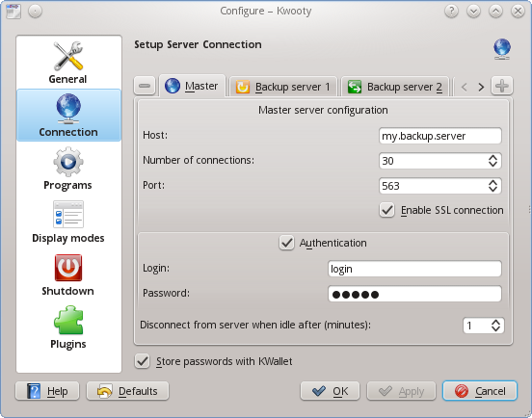Maximize the Configure window

point(495,12)
